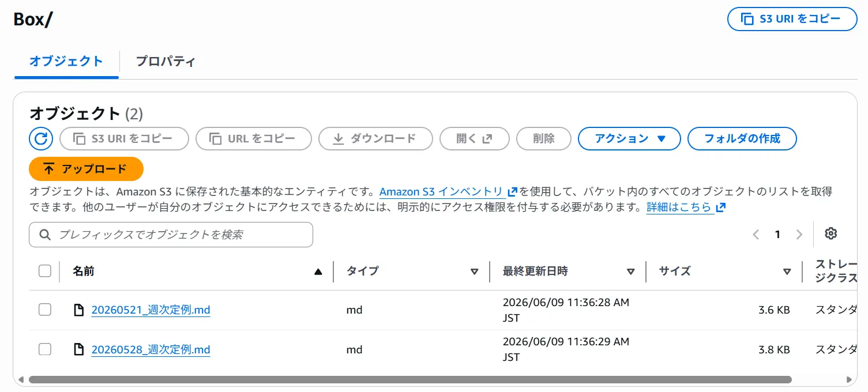Screen dimensions: 868x392
Task: Toggle the select-all objects checkbox
Action: tap(45, 271)
